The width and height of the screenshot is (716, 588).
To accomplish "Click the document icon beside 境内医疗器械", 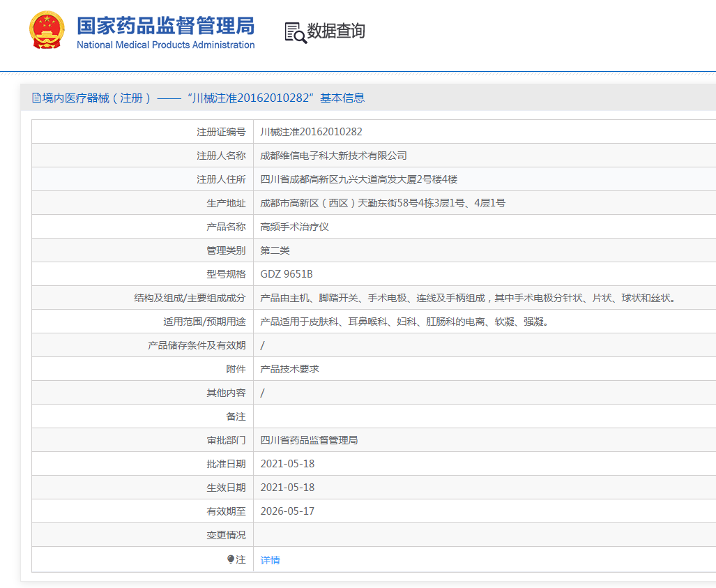I will tap(36, 98).
